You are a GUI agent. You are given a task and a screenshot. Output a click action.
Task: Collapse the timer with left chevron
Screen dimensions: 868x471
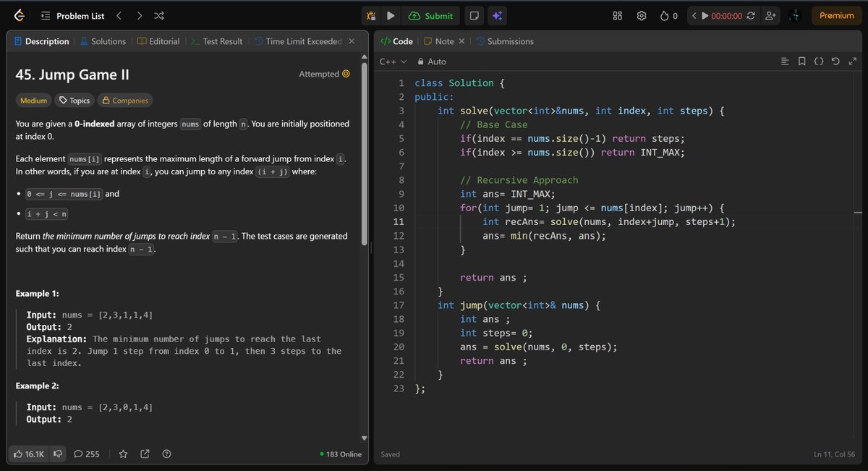tap(694, 16)
